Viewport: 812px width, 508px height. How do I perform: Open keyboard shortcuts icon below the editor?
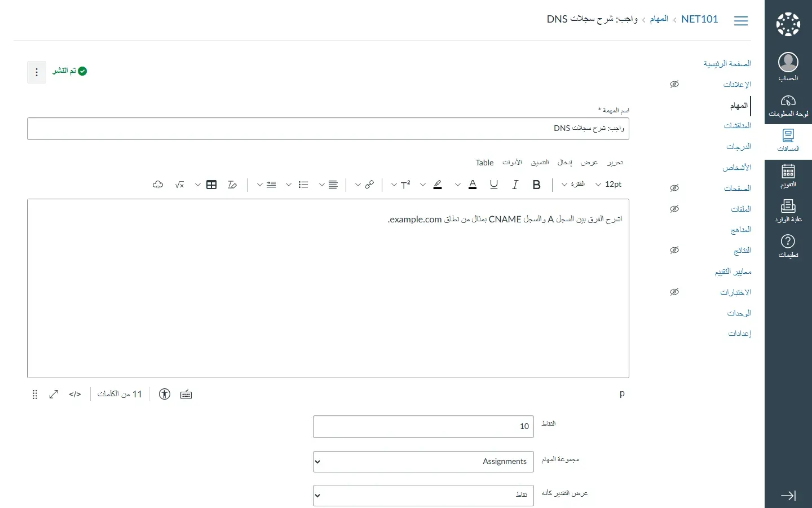coord(186,394)
